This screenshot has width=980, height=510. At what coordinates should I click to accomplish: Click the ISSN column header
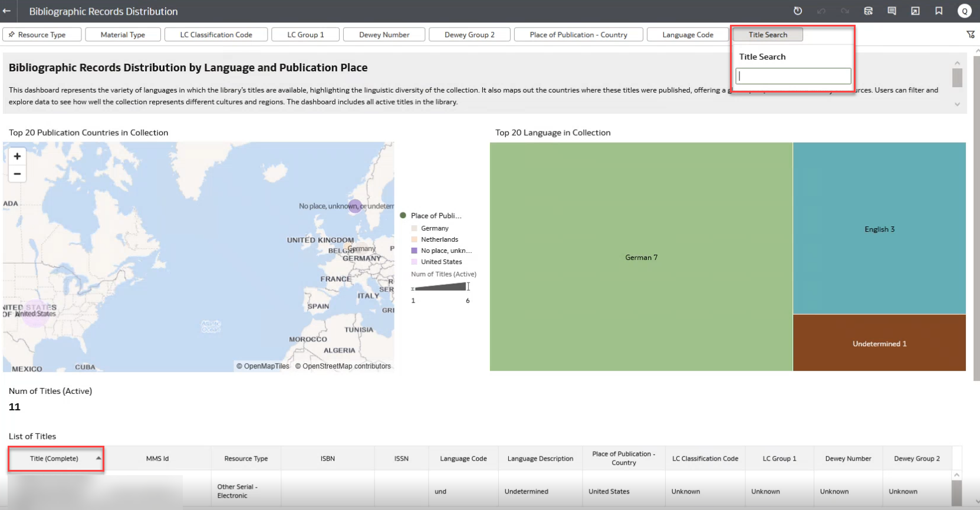pyautogui.click(x=402, y=458)
